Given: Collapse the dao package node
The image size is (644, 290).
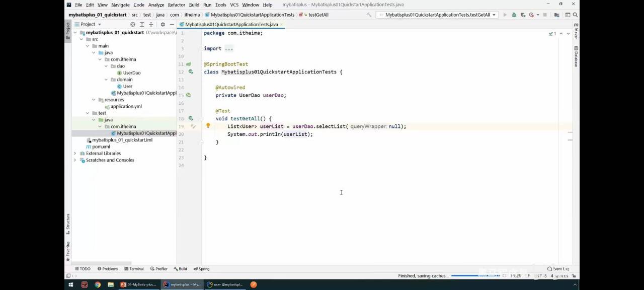Looking at the screenshot, I should pos(106,66).
